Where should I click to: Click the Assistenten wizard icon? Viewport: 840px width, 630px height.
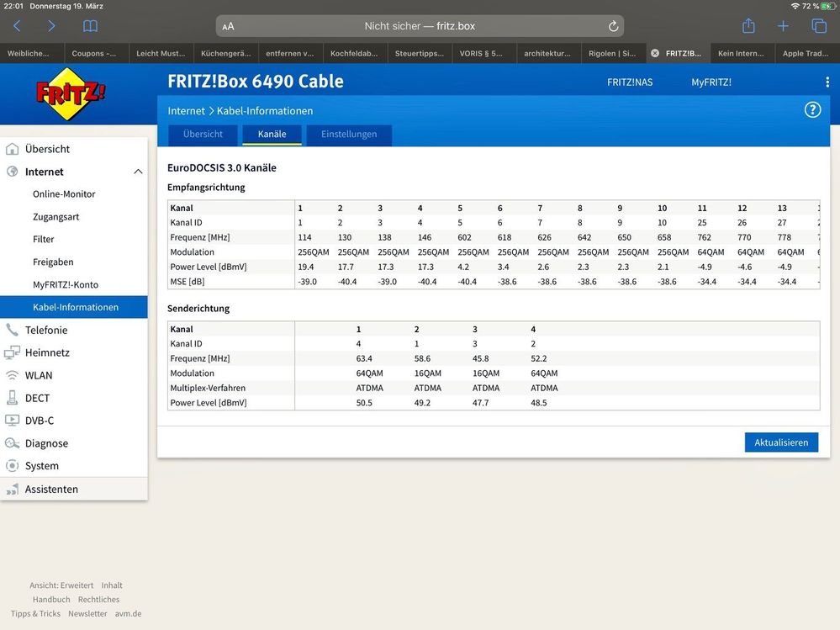click(x=12, y=489)
